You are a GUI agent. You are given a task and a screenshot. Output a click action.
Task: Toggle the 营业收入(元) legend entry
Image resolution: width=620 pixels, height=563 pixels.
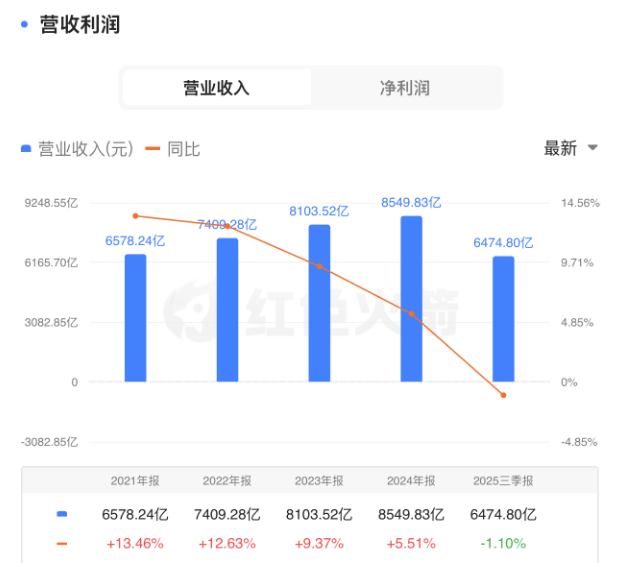pos(77,149)
